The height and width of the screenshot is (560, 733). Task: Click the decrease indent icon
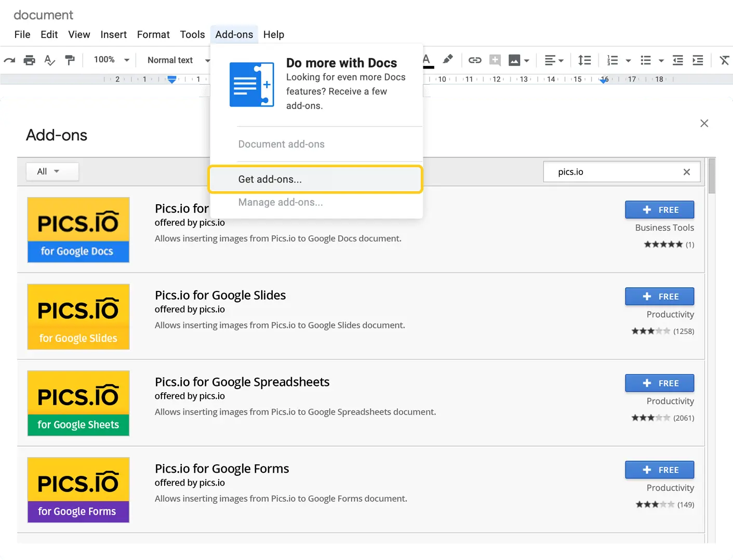click(678, 60)
